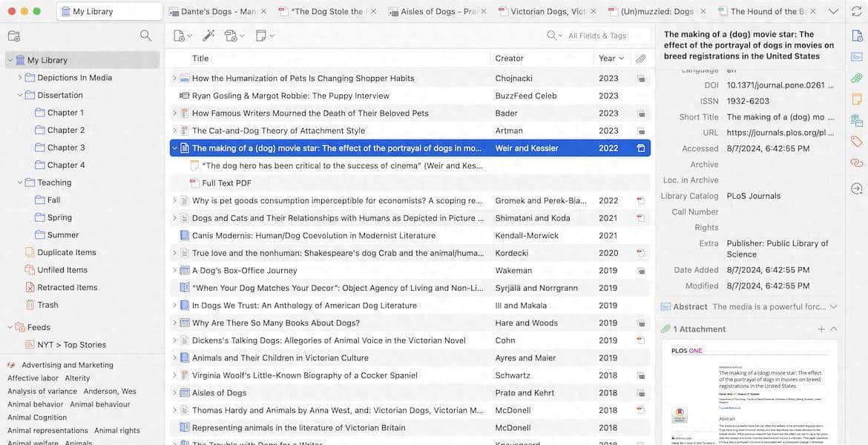Click the New Collection icon
Image resolution: width=868 pixels, height=445 pixels.
pos(13,36)
